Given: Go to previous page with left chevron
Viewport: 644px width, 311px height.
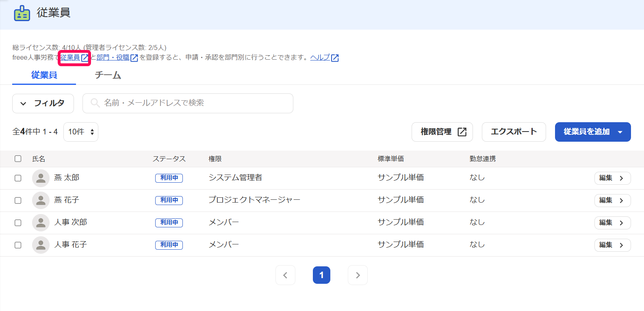Looking at the screenshot, I should [x=285, y=275].
